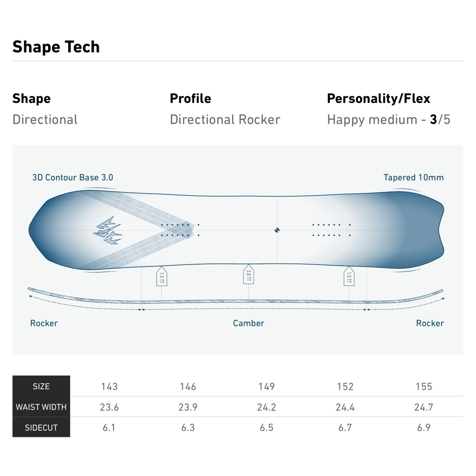Click the right Rocker label
The width and height of the screenshot is (476, 476).
tap(430, 323)
